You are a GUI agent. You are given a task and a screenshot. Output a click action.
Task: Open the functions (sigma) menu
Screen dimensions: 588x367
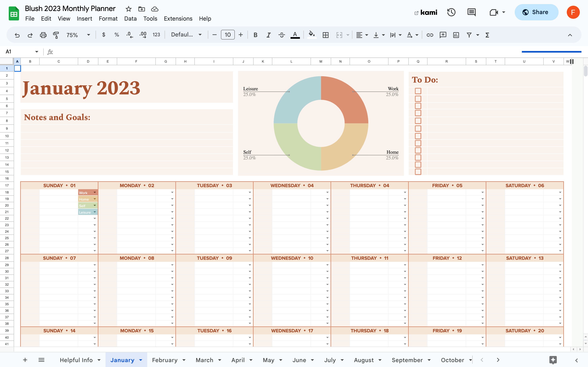tap(487, 35)
